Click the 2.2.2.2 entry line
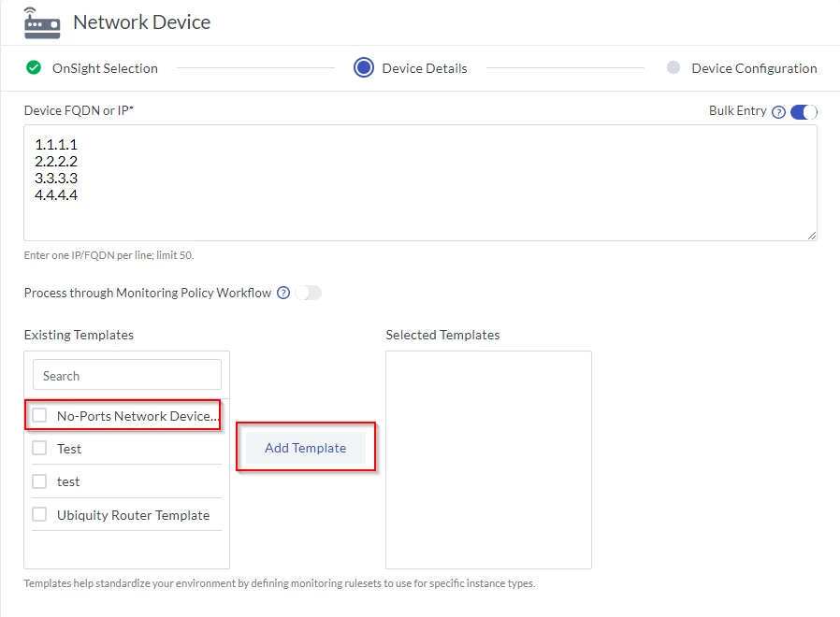840x617 pixels. click(x=56, y=161)
